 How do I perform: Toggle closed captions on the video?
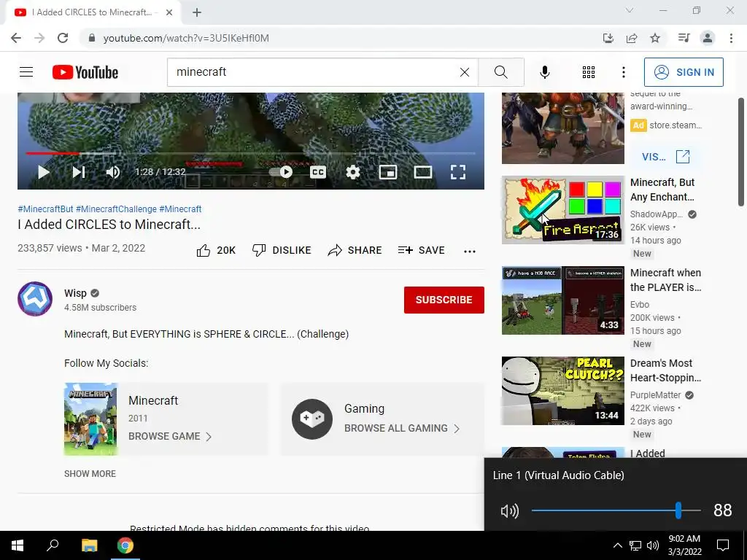318,172
